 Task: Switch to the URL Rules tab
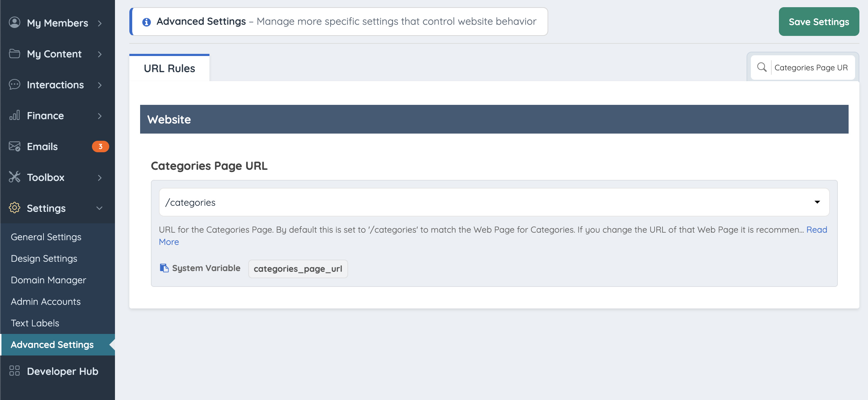pyautogui.click(x=169, y=68)
